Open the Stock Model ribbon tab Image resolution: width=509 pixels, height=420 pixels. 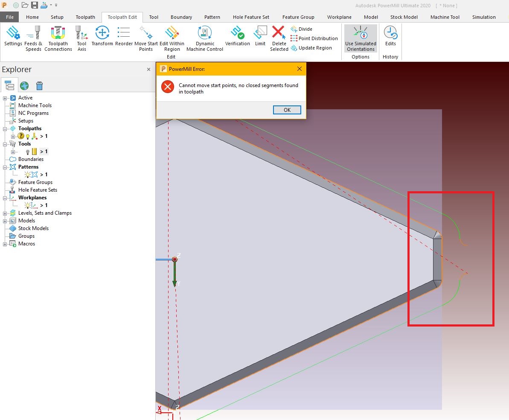coord(404,17)
